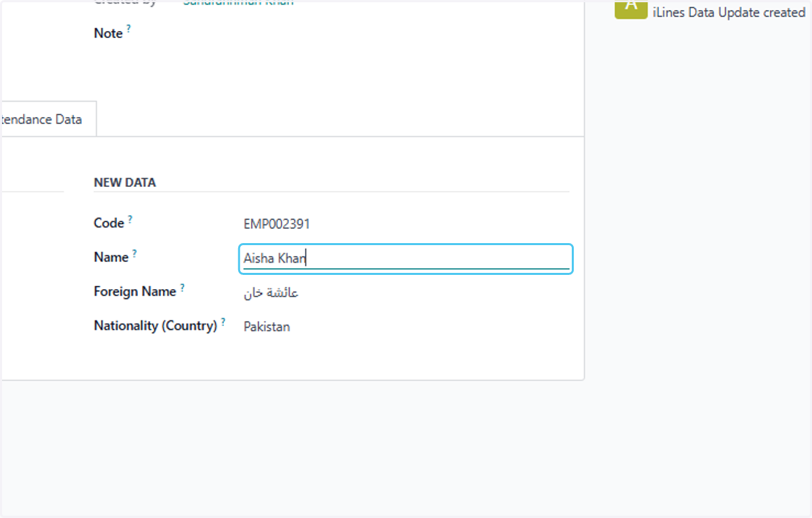Click the help icon beside Note
The image size is (812, 518).
(x=129, y=29)
